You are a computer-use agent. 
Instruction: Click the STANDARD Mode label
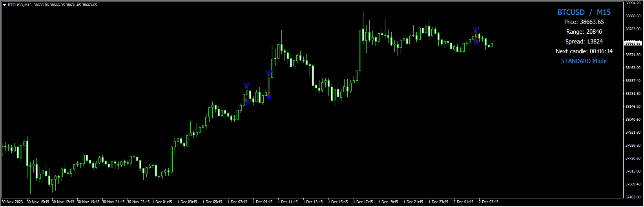584,61
